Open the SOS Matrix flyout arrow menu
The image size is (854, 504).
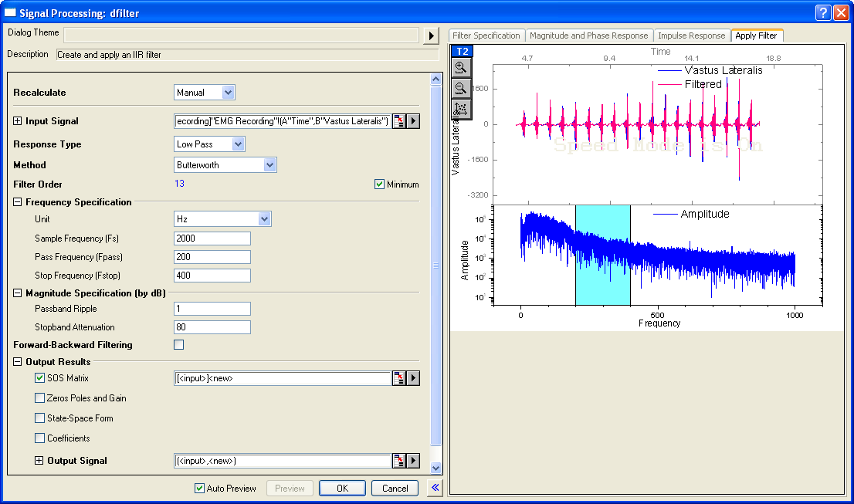click(413, 377)
